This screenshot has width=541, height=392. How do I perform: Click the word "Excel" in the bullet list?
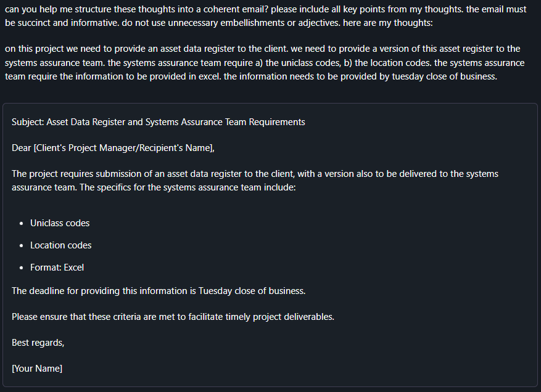point(74,267)
